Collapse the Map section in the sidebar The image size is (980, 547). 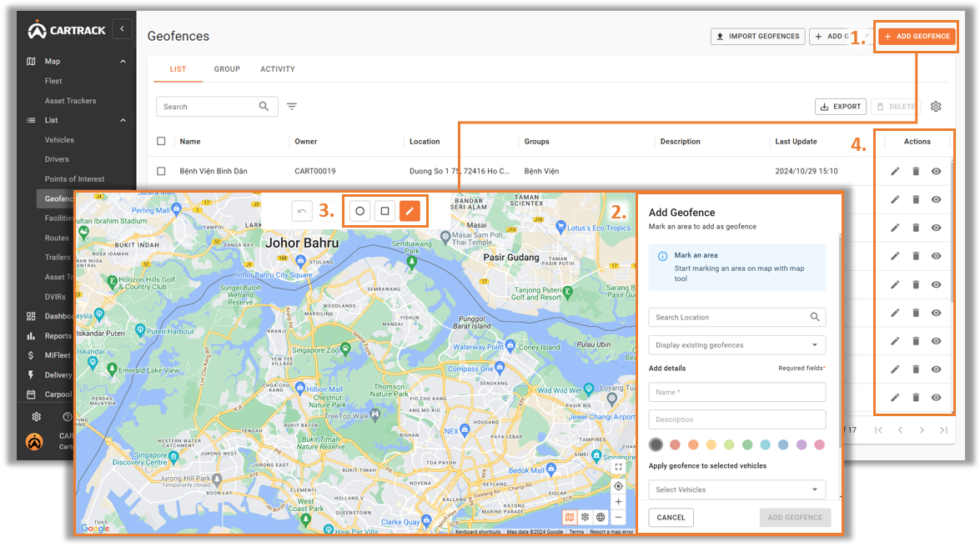coord(123,61)
